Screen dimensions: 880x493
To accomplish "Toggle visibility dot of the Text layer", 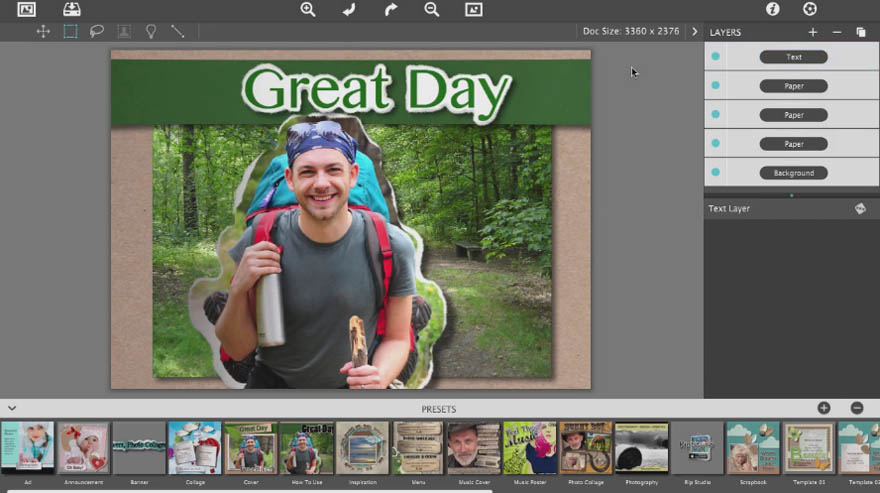I will (715, 57).
